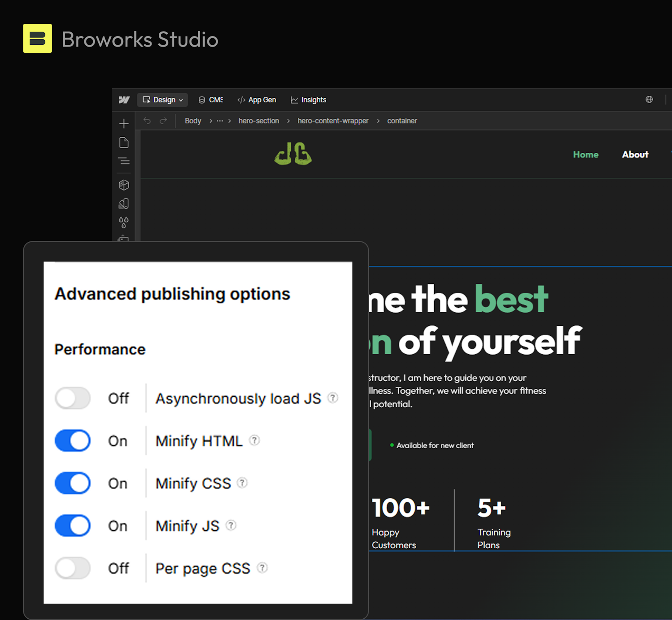Open the Libraries panel
Image resolution: width=672 pixels, height=620 pixels.
point(124,203)
